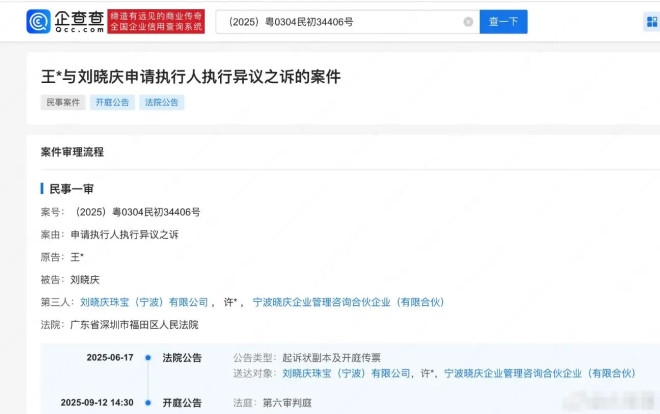Screen dimensions: 660x414
Task: Click the 开庭公告 timeline entry heading
Action: 182,403
